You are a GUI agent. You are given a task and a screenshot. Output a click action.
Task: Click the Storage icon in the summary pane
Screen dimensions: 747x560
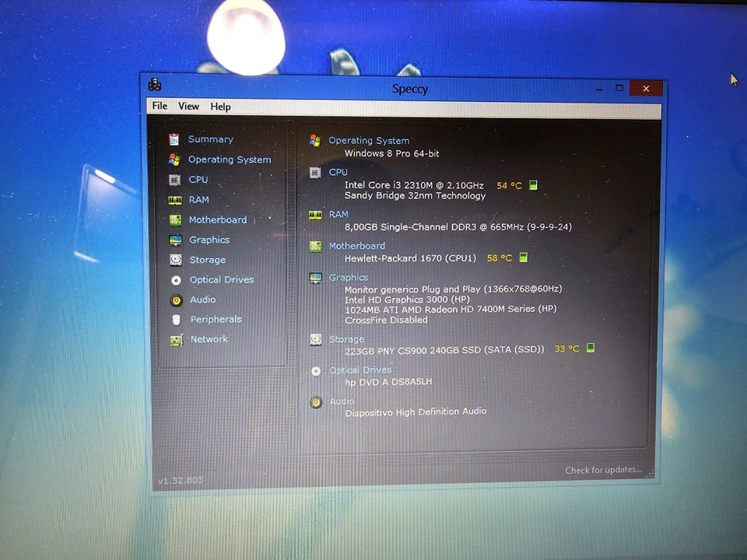(316, 340)
